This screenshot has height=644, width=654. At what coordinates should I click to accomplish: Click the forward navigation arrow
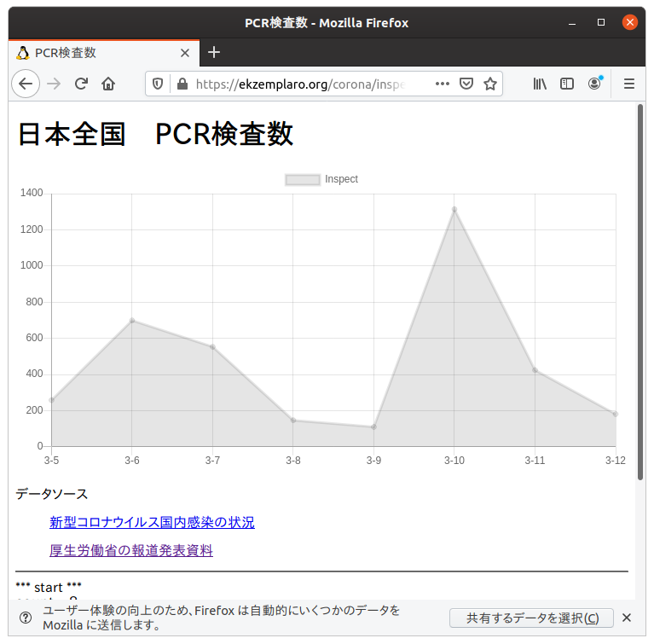[x=54, y=84]
